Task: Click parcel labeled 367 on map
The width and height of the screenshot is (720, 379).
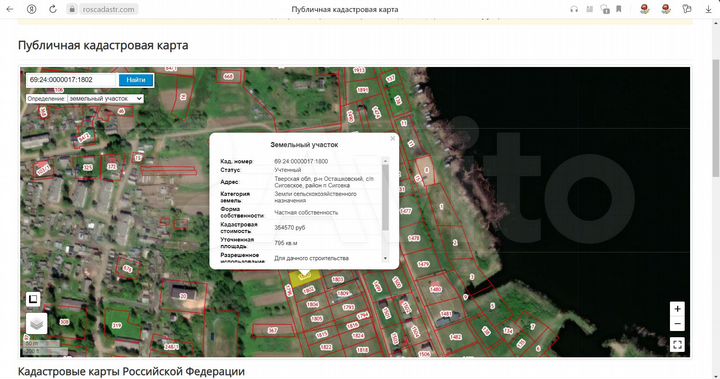Action: (273, 330)
